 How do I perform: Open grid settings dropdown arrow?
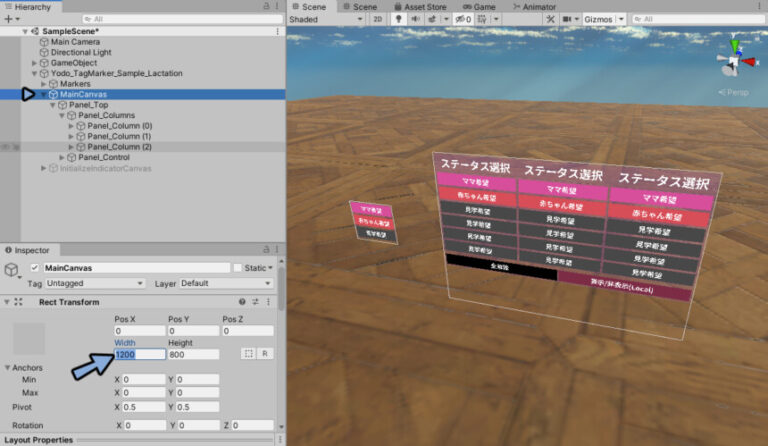pyautogui.click(x=496, y=19)
